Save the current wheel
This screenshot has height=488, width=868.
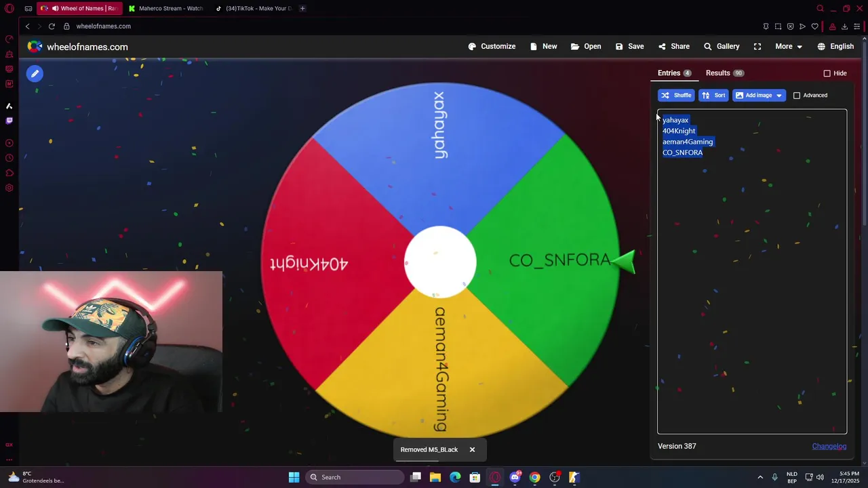point(629,47)
